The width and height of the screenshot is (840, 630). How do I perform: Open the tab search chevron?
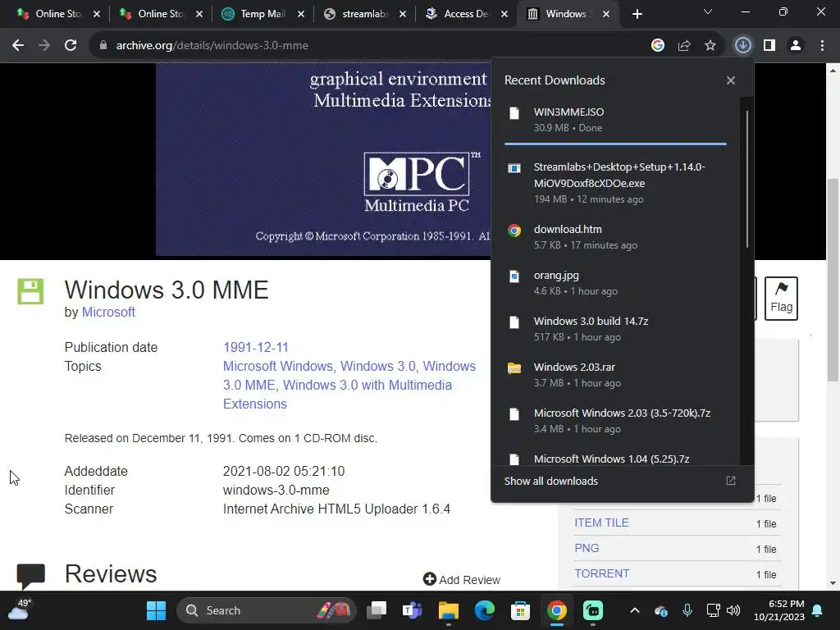click(708, 11)
